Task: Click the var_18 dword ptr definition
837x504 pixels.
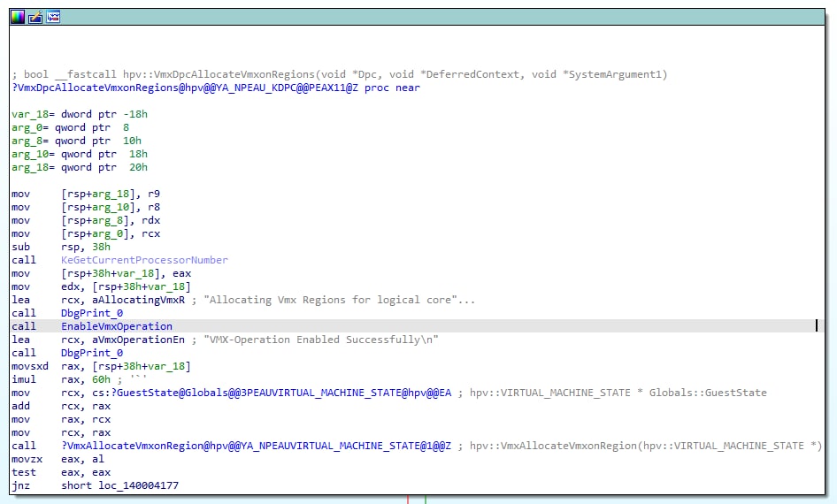Action: click(x=80, y=114)
